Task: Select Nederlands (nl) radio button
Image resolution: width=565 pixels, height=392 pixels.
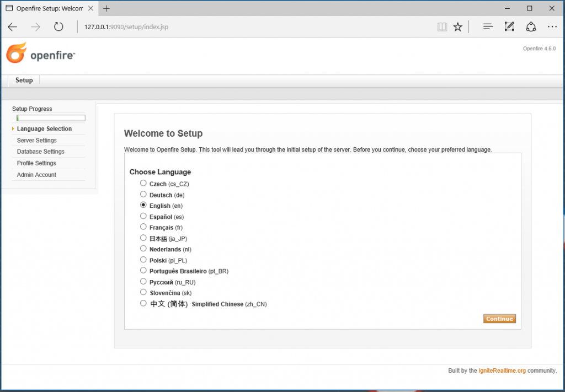Action: (x=143, y=249)
